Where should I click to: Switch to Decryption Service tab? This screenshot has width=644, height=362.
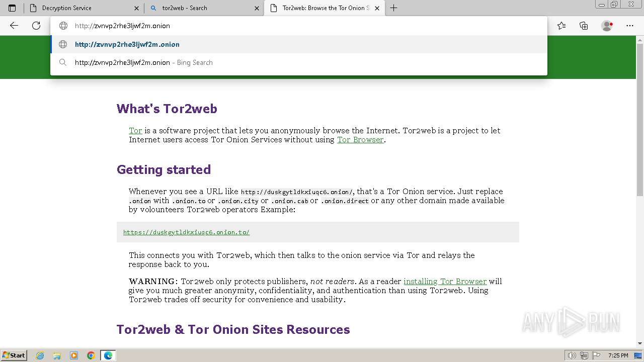pyautogui.click(x=84, y=8)
